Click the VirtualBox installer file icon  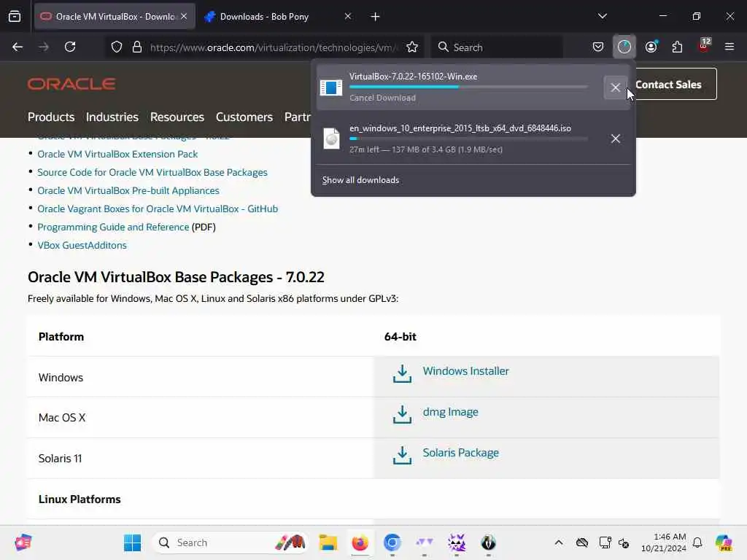[331, 87]
